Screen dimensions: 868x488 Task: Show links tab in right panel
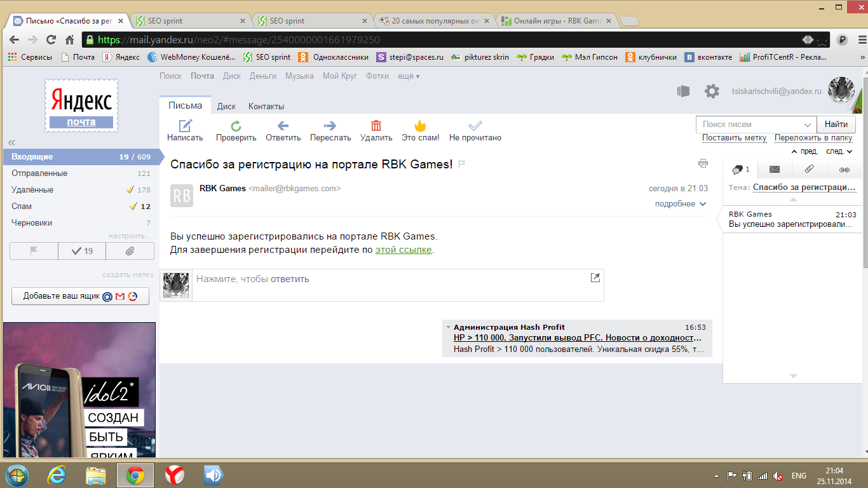tap(844, 169)
